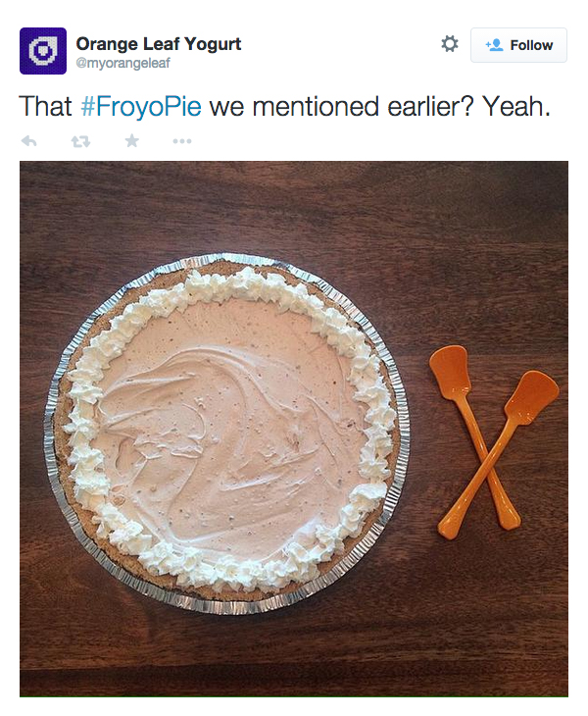
Task: Click the word 'Follow' on the button
Action: point(531,45)
